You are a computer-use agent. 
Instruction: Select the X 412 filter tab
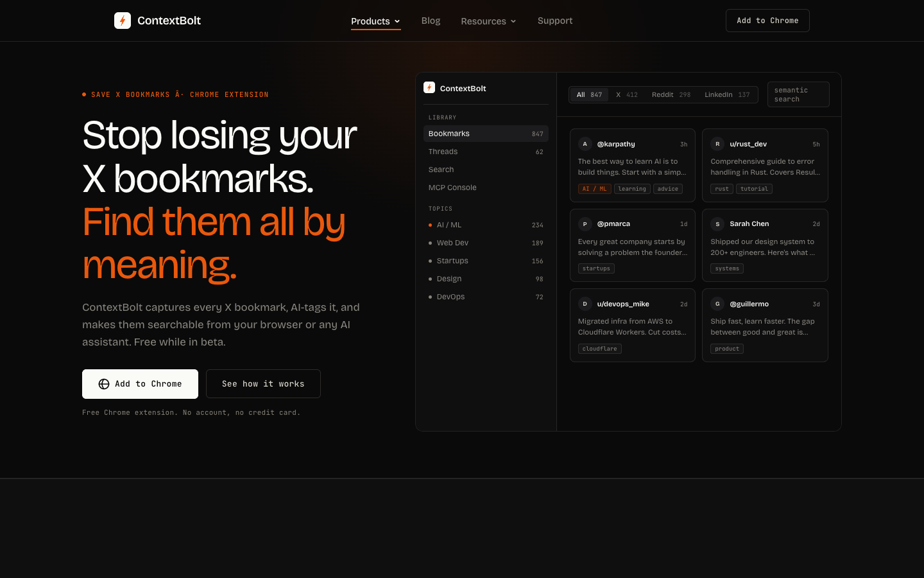626,94
